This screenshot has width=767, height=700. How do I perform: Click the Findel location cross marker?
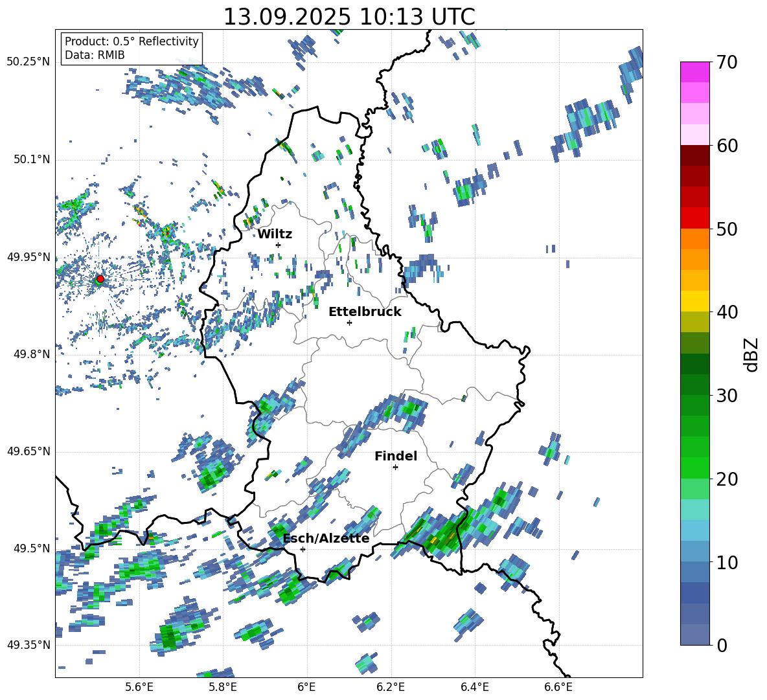[x=395, y=468]
